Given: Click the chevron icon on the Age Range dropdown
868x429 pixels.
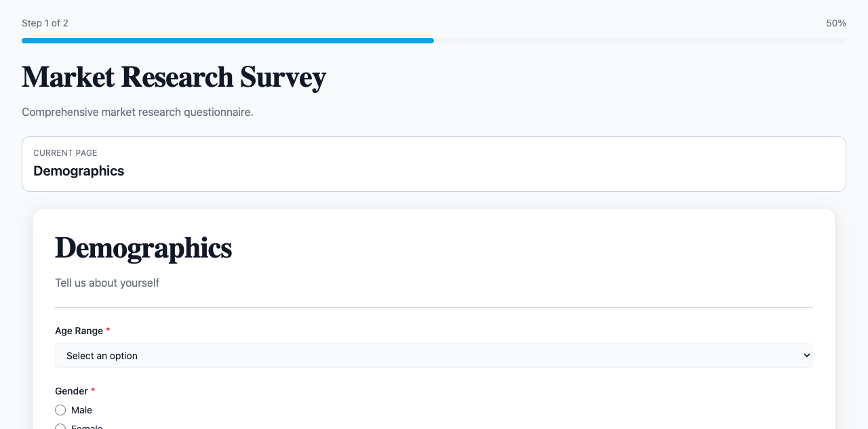Looking at the screenshot, I should [807, 355].
